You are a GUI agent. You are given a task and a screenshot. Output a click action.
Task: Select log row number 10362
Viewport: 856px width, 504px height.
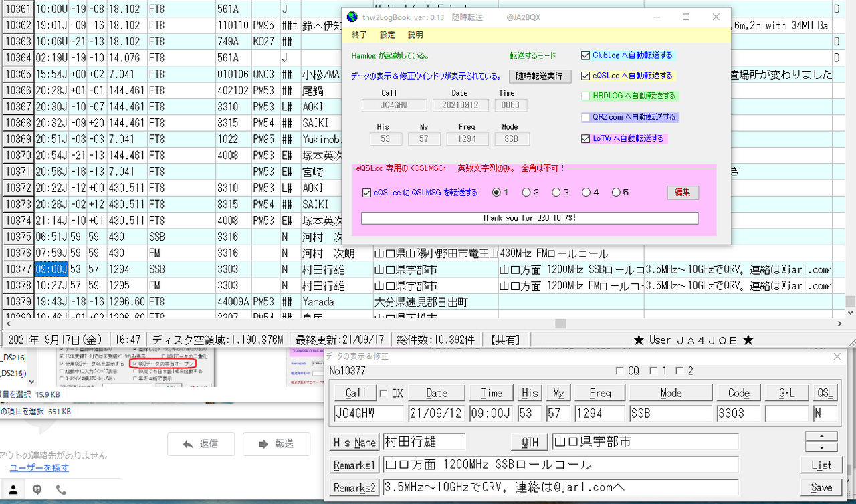(18, 25)
